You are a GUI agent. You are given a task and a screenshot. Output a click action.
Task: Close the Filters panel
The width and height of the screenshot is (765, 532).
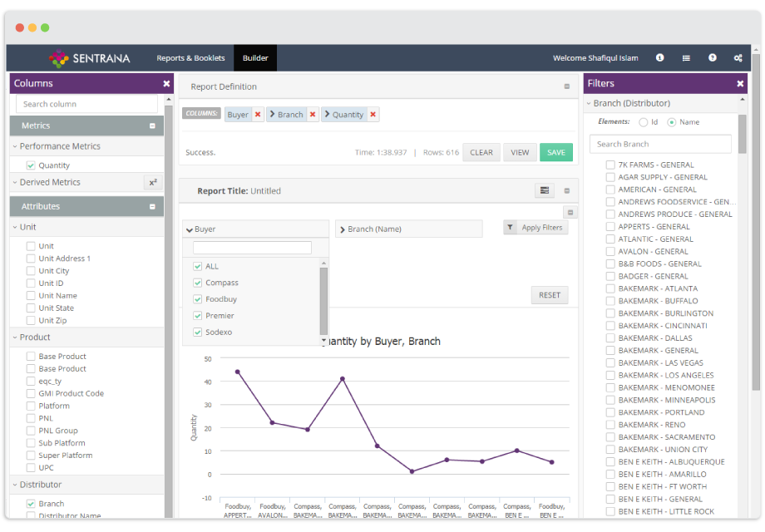point(740,83)
